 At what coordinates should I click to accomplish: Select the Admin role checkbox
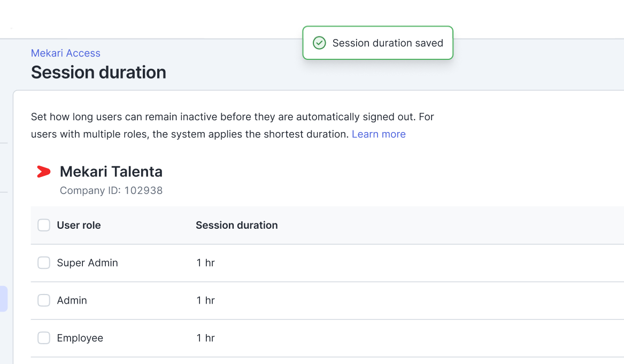pos(44,300)
